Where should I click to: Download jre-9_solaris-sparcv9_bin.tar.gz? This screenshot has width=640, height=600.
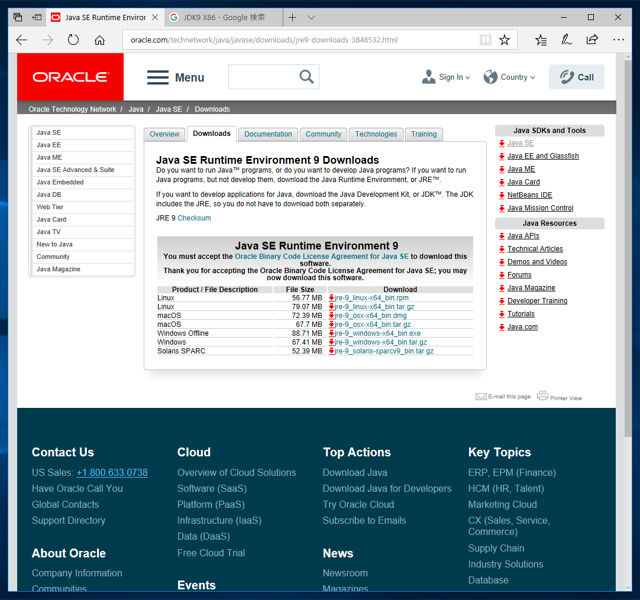click(x=384, y=351)
